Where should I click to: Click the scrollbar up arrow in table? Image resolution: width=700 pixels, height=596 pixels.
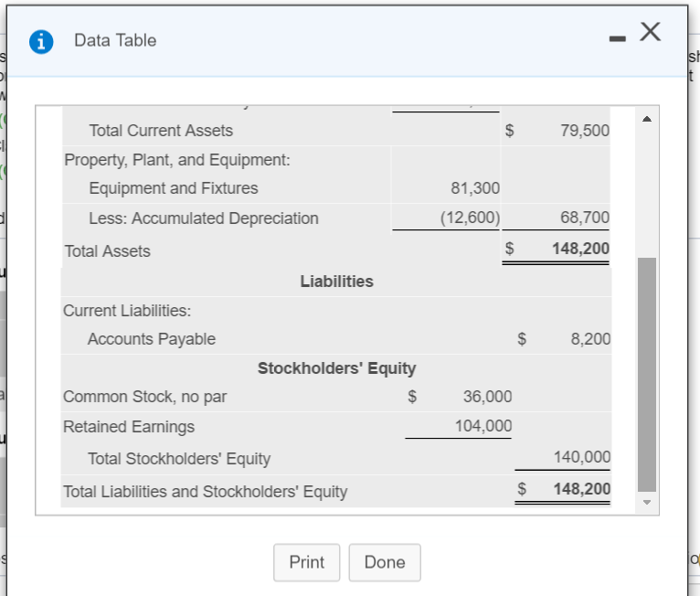tap(647, 119)
